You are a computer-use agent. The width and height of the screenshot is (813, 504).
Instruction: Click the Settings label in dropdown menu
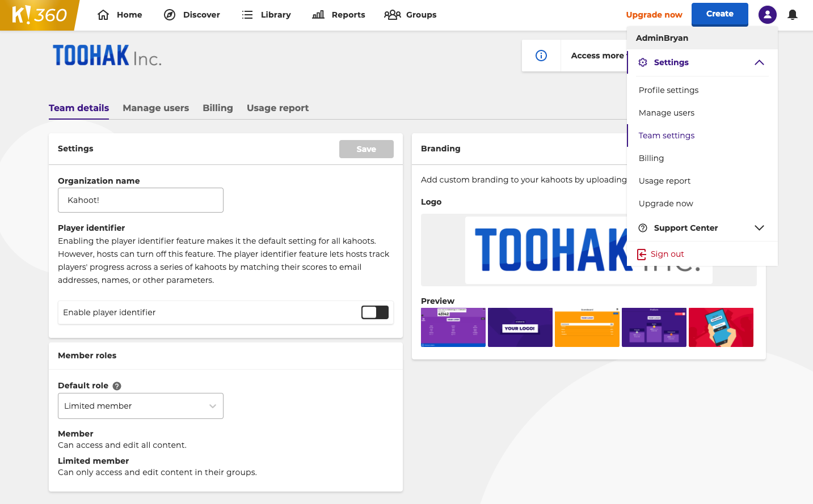(x=671, y=62)
